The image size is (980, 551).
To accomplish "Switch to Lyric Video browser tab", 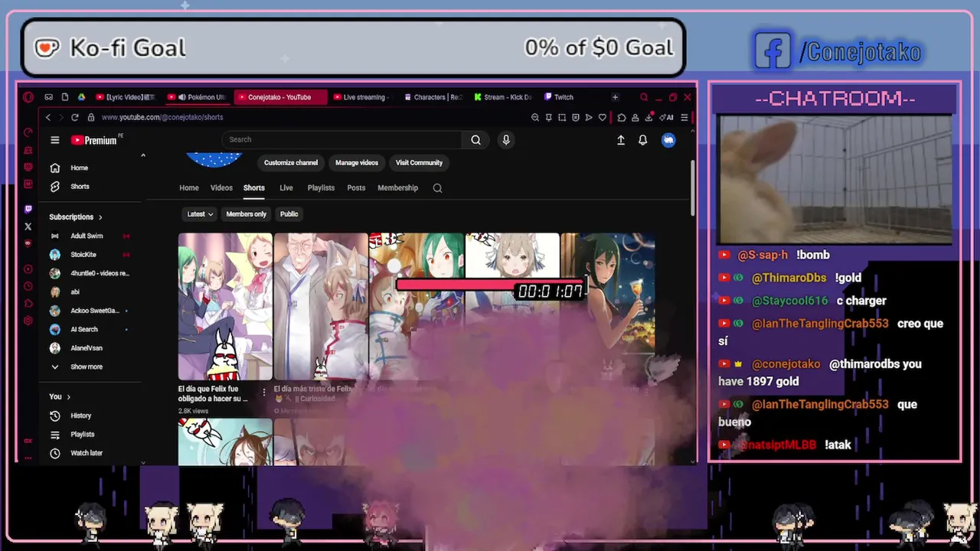I will pos(126,97).
